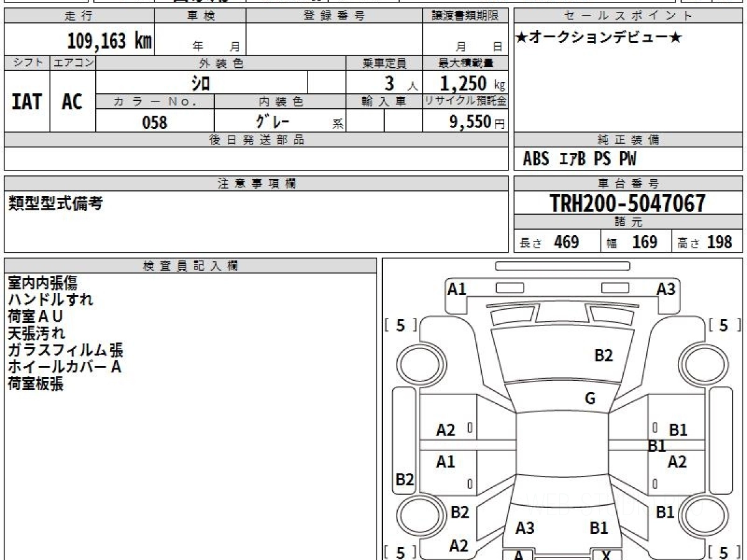Image resolution: width=747 pixels, height=560 pixels.
Task: Select the inspector note ホイールカバーA
Action: pos(65,367)
